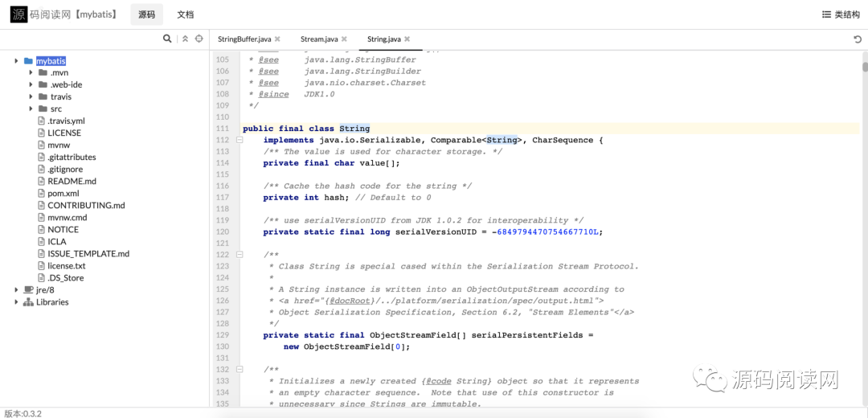Expand the src folder arrow
868x418 pixels.
pos(31,109)
